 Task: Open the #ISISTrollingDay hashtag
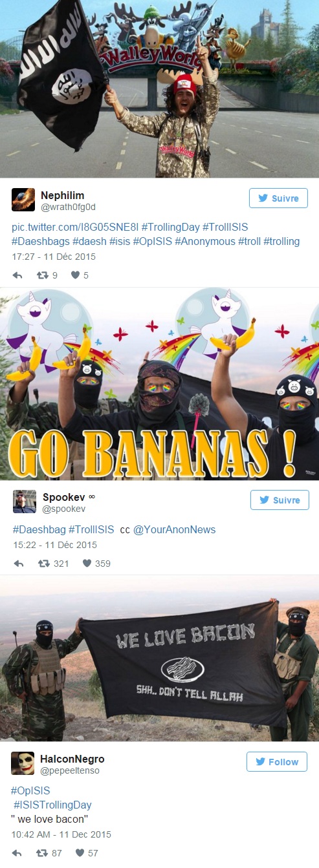[52, 805]
